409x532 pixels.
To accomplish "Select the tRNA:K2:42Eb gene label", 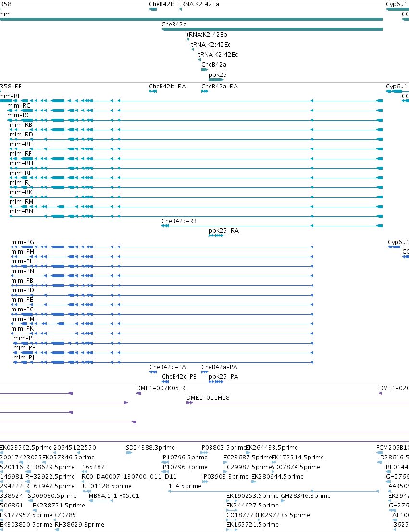I will point(207,35).
